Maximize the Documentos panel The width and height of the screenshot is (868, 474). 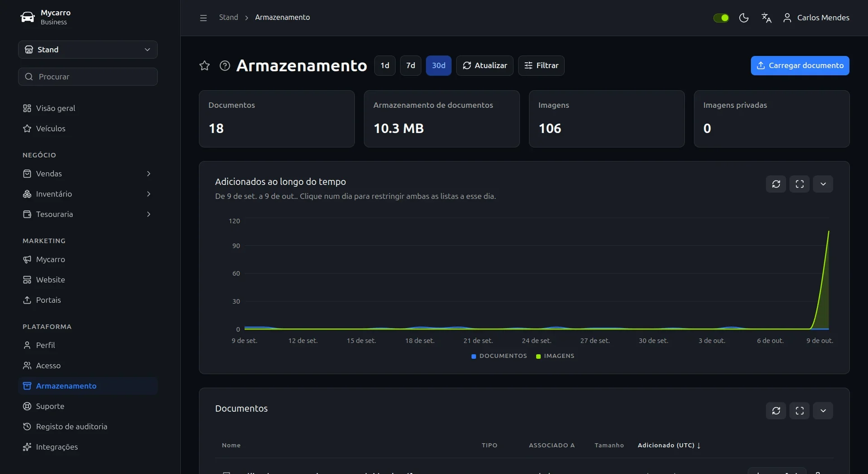click(800, 411)
